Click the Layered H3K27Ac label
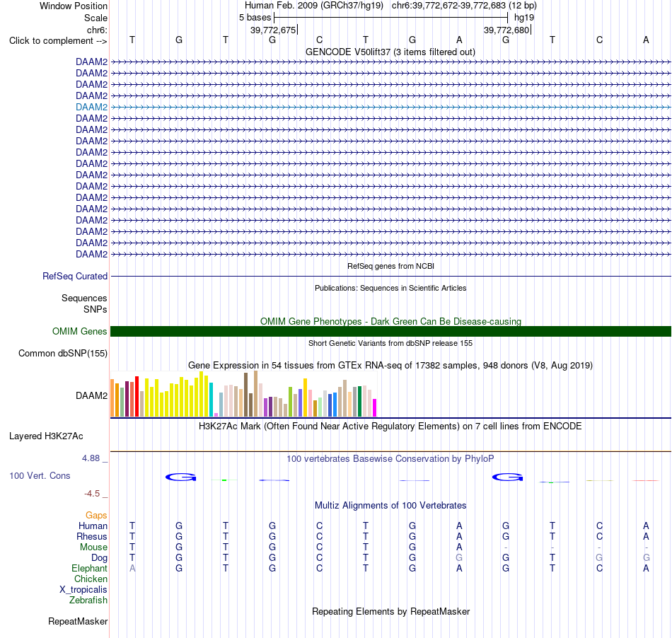The image size is (672, 638). point(46,436)
